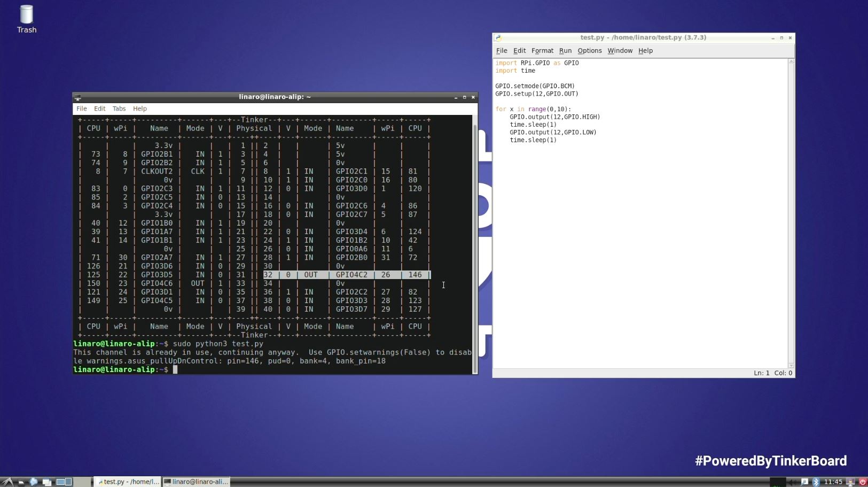Open the Format menu in IDLE
The image size is (868, 487).
(542, 51)
